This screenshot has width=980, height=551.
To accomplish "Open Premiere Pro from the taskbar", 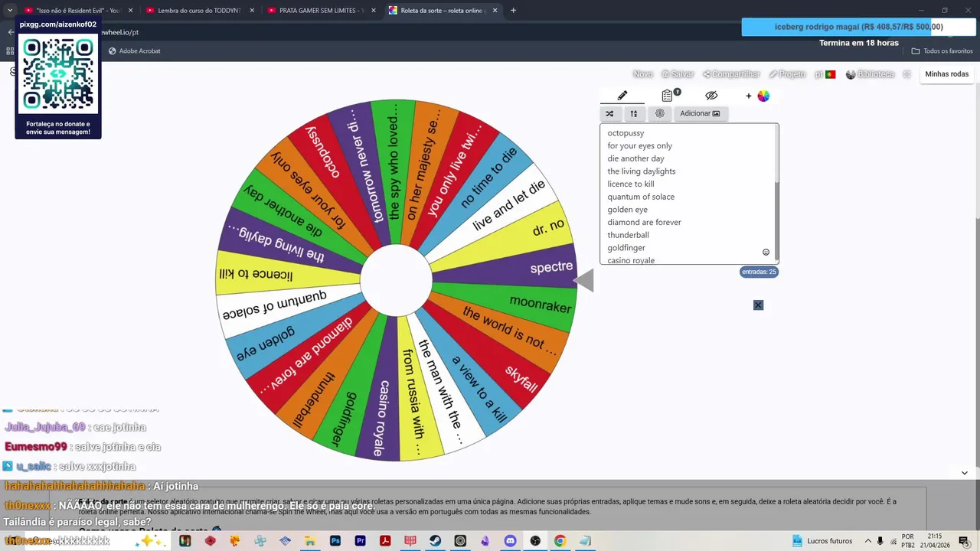I will click(360, 541).
